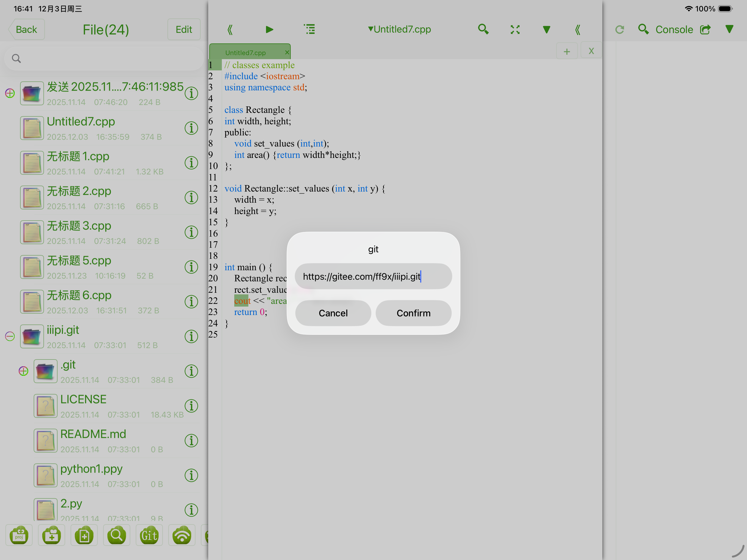This screenshot has width=747, height=560.
Task: Click the WiFi transfer icon
Action: tap(182, 535)
